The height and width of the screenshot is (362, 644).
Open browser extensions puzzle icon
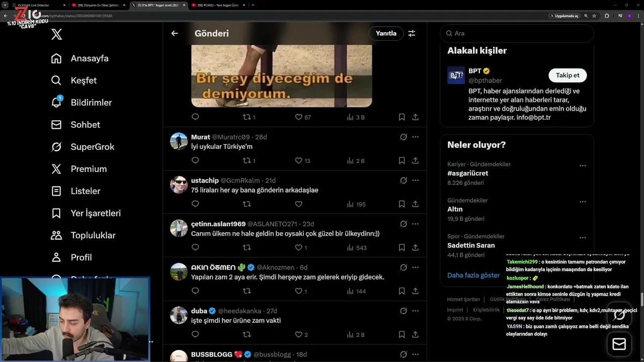[607, 16]
